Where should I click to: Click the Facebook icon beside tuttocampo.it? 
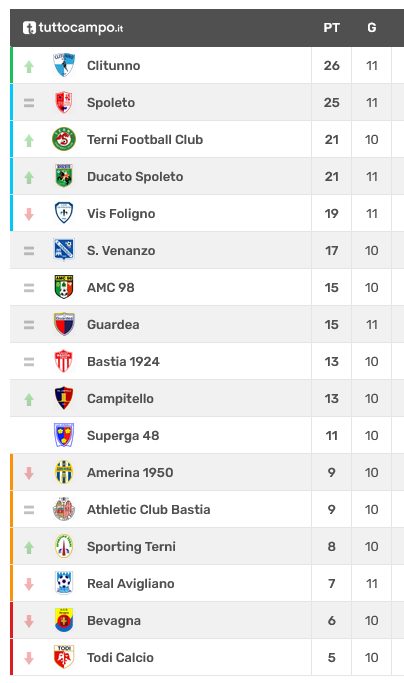29,28
